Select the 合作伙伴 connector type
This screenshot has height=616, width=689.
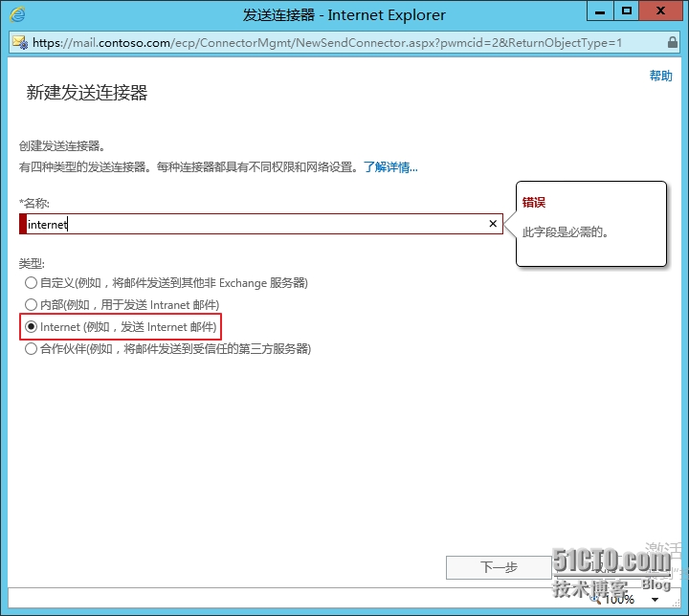coord(32,349)
